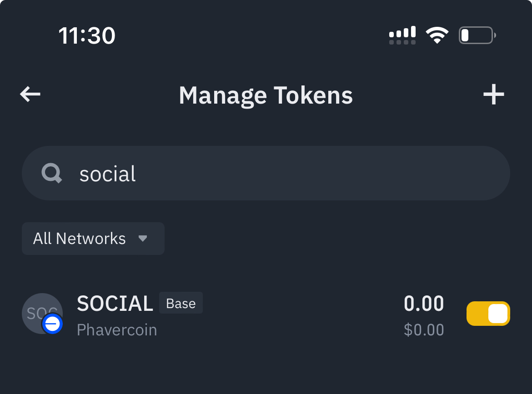The width and height of the screenshot is (532, 394).
Task: Click the All Networks dropdown caret
Action: point(143,239)
